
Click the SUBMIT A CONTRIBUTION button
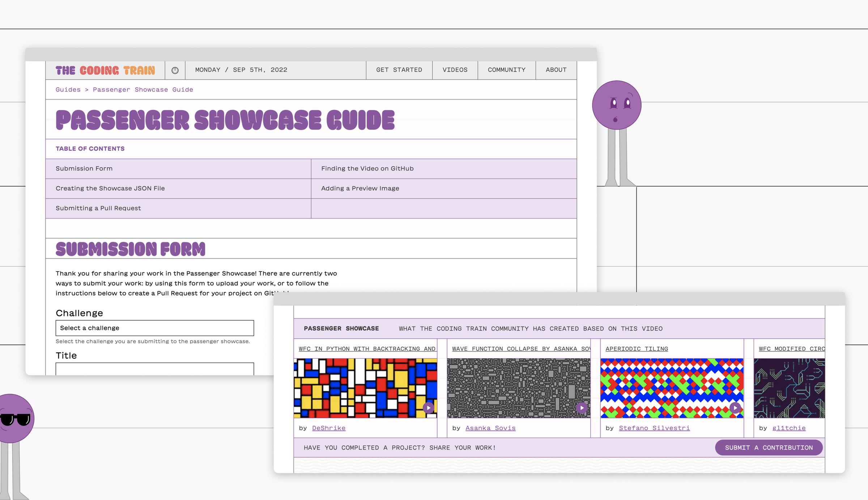tap(769, 447)
